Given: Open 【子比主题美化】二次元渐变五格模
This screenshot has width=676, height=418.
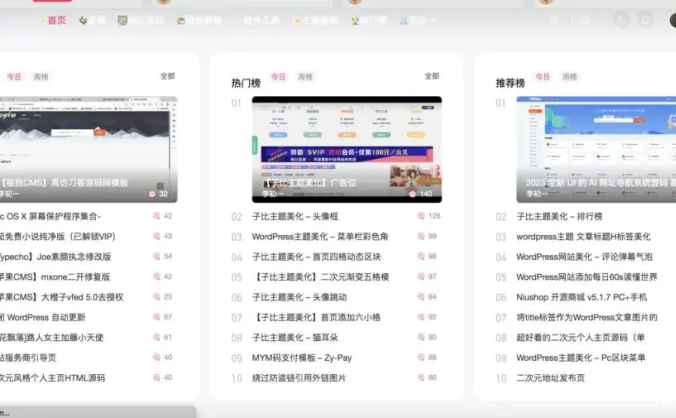Looking at the screenshot, I should point(320,277).
